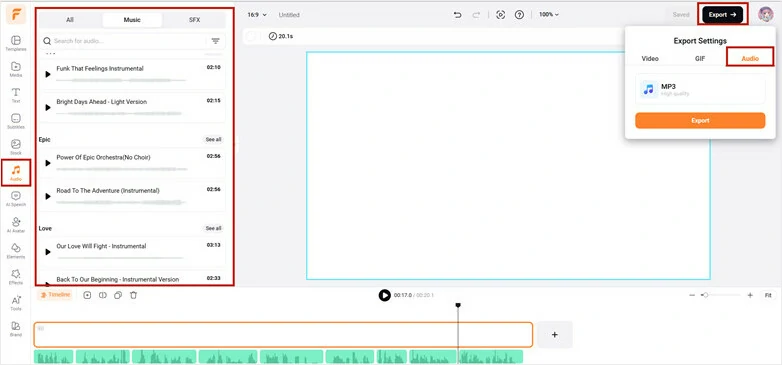782x365 pixels.
Task: Open the Brand panel
Action: pyautogui.click(x=16, y=329)
